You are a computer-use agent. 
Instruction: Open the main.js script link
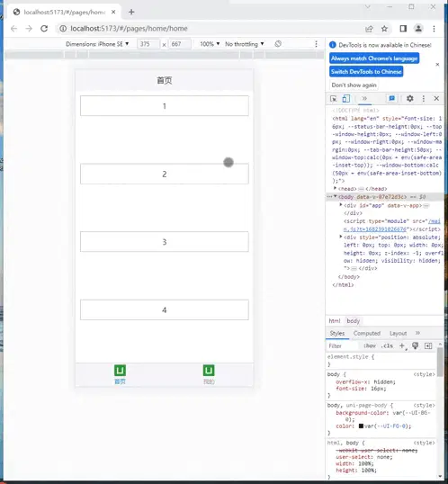coord(392,225)
